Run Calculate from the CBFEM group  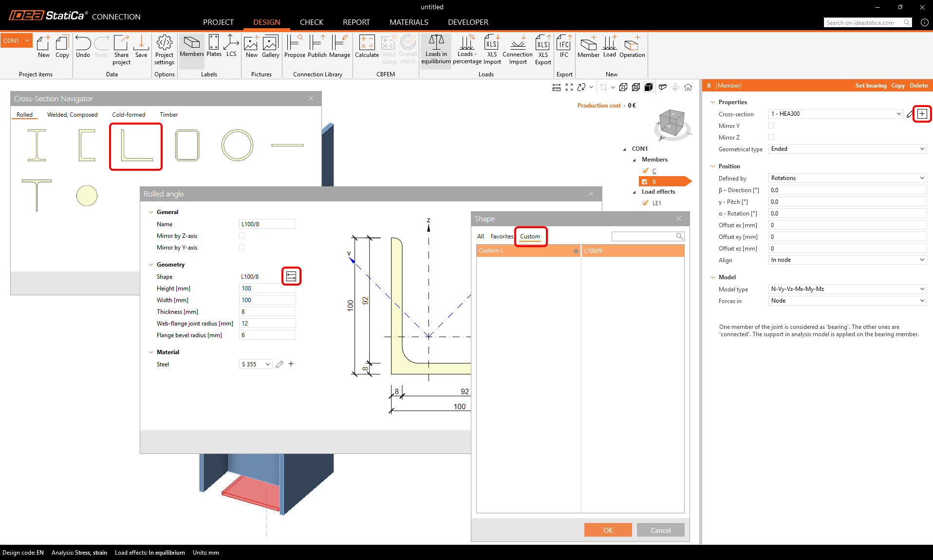click(366, 49)
